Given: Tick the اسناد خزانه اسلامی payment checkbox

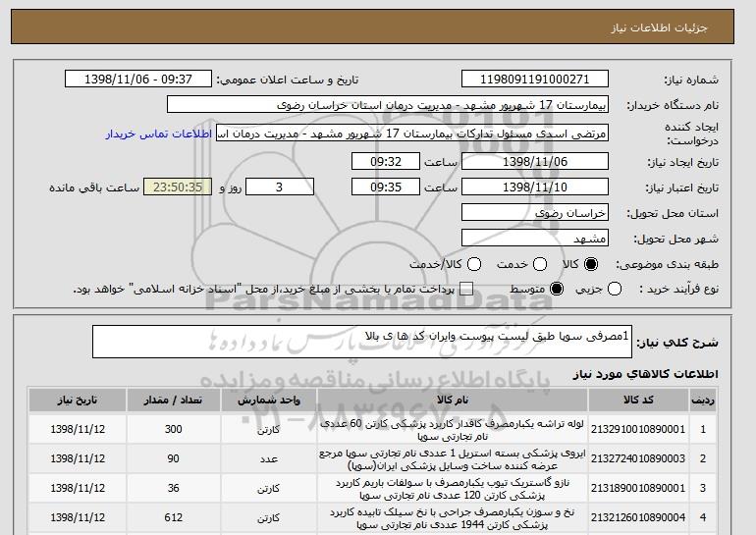Looking at the screenshot, I should [x=466, y=290].
